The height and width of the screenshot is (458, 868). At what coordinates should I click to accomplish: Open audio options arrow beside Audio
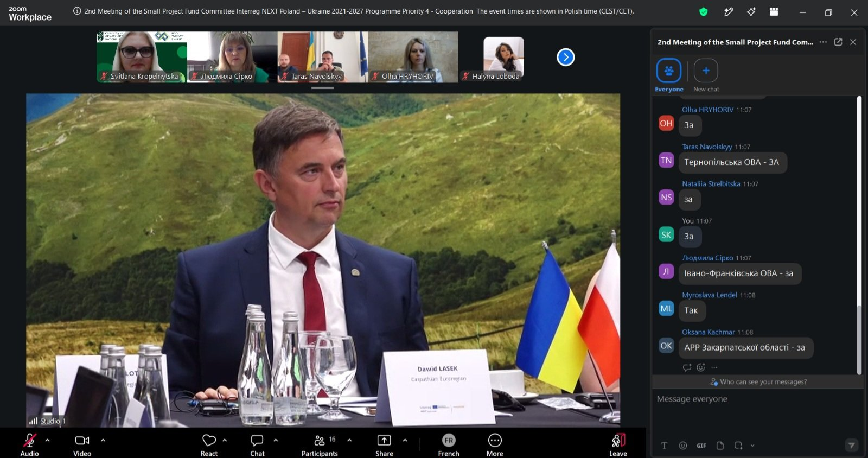47,440
